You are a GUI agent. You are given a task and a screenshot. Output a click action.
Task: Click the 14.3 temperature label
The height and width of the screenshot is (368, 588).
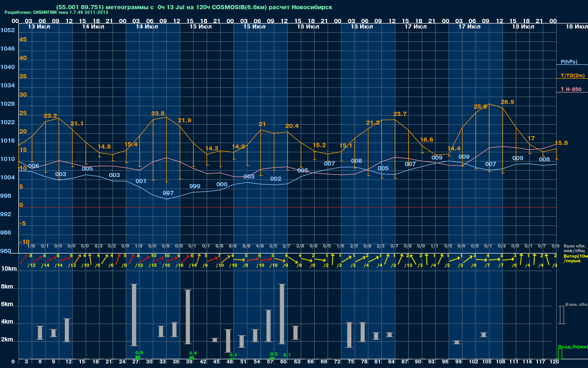[212, 149]
